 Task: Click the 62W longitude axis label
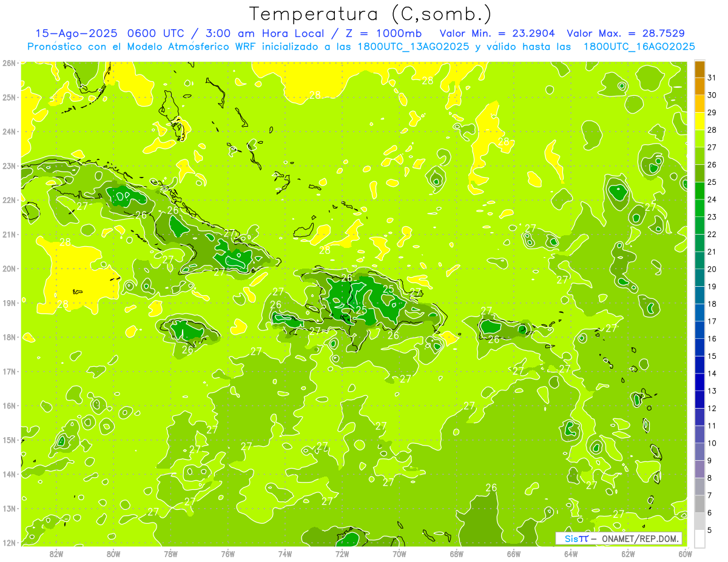628,554
